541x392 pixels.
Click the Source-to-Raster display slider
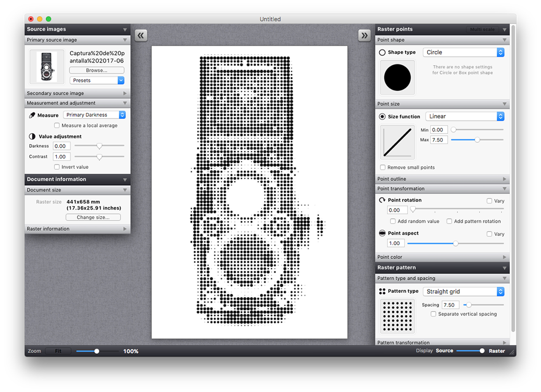(x=470, y=351)
